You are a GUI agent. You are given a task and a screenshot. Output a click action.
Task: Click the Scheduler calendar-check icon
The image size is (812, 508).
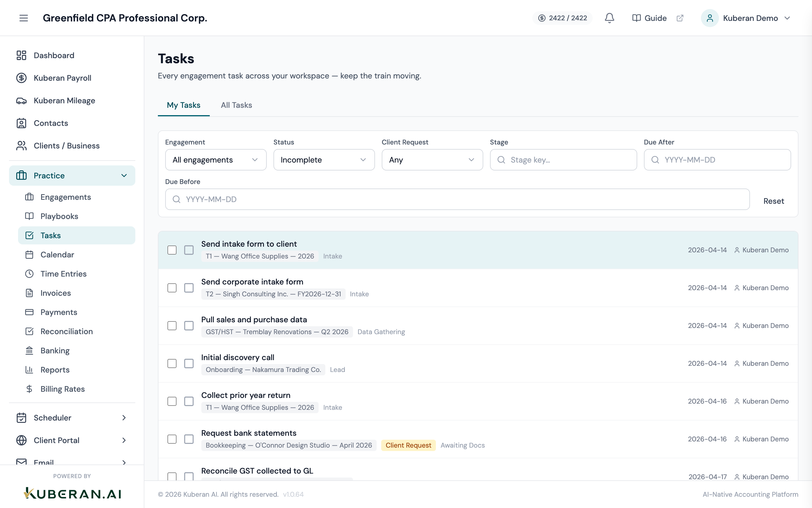[x=21, y=418]
